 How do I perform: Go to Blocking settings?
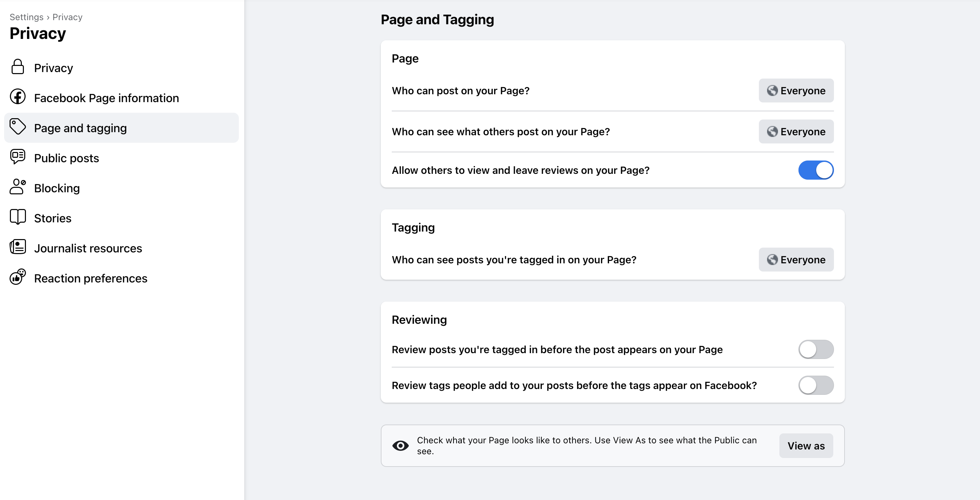(x=57, y=188)
